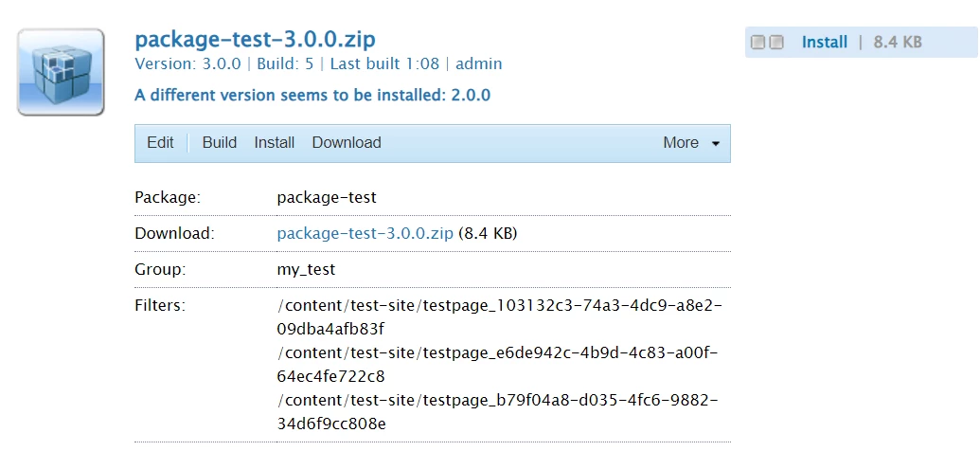Image resolution: width=980 pixels, height=469 pixels.
Task: Click the 8.4 KB size in the top-right bar
Action: [x=897, y=43]
